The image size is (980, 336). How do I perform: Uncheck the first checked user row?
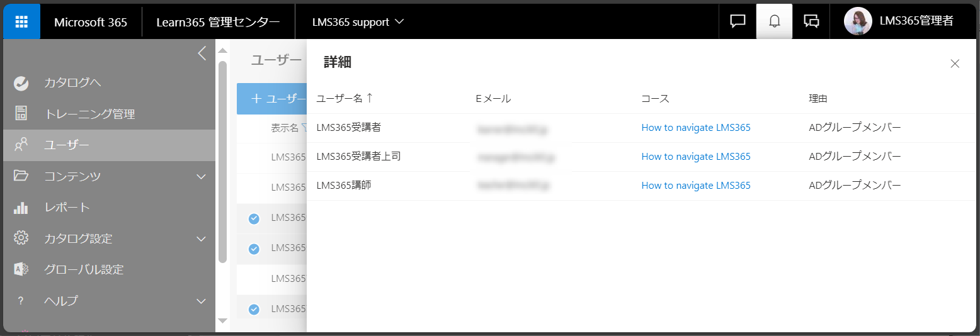pyautogui.click(x=254, y=219)
